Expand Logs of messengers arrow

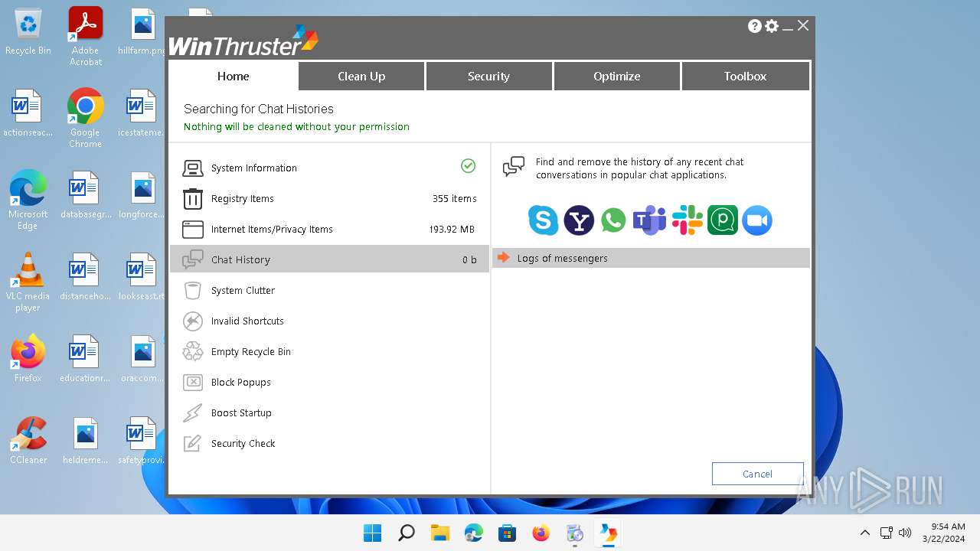point(503,258)
